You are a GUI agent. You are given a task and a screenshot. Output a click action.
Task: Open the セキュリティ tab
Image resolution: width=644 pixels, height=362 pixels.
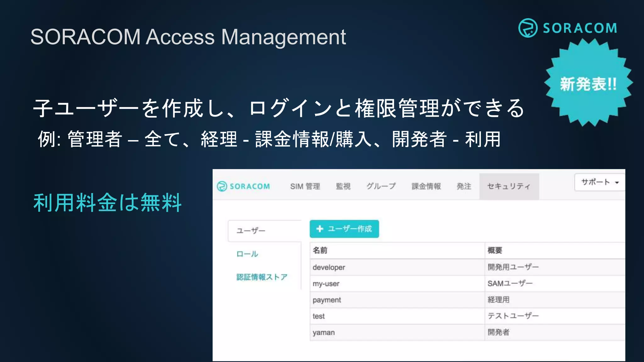[x=509, y=186]
